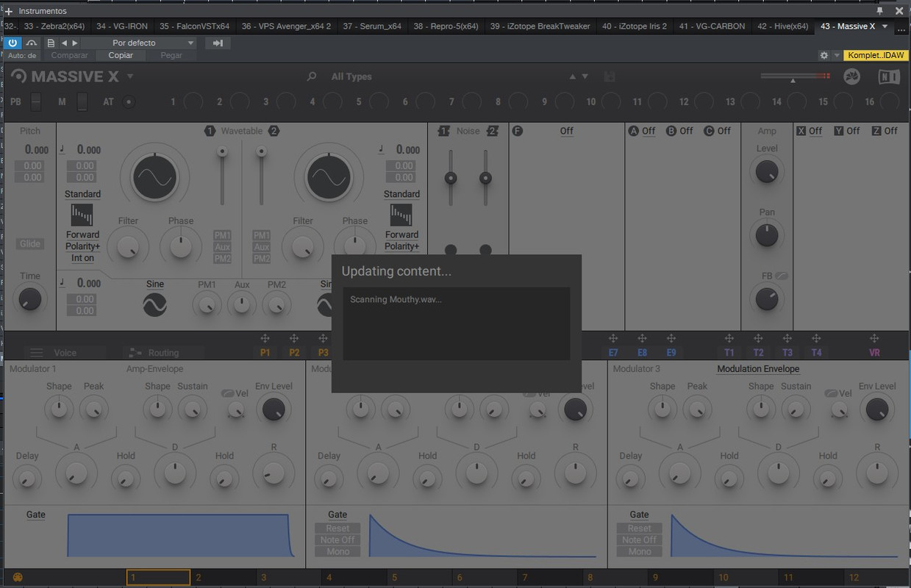
Task: Click the round leaf icon beside NI logo
Action: (852, 76)
